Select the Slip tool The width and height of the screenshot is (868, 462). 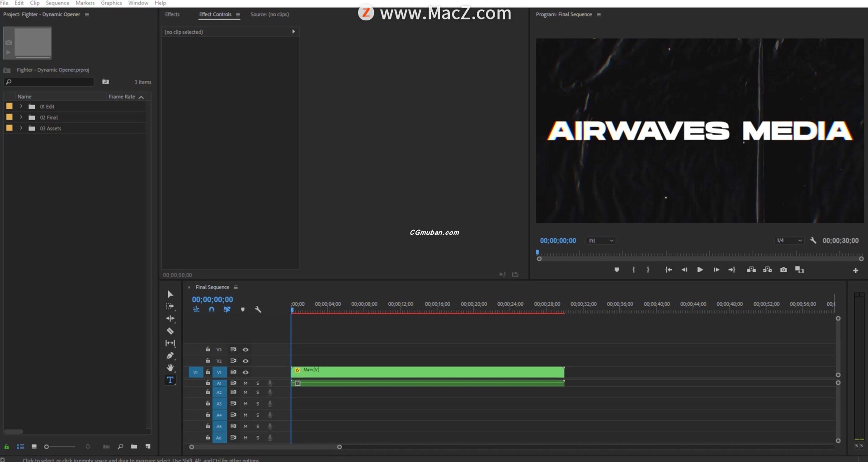click(170, 343)
